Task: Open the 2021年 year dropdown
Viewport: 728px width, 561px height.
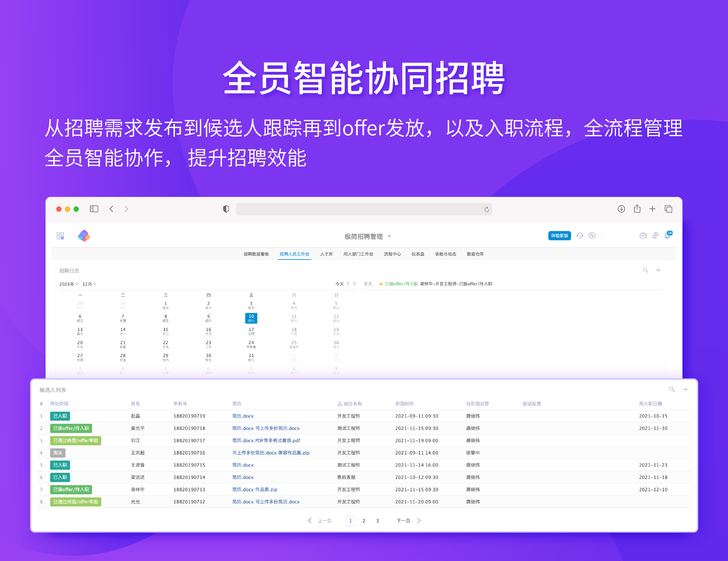Action: click(x=69, y=284)
